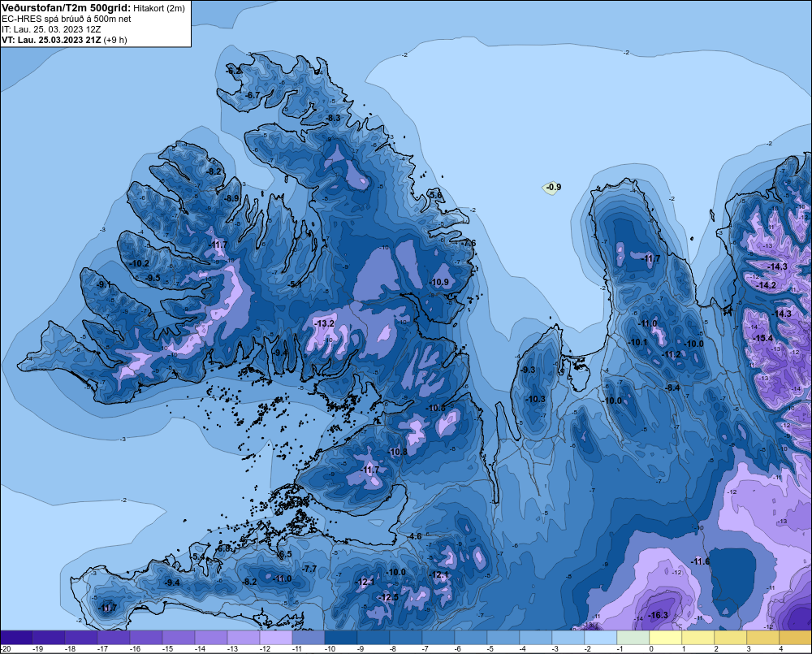Click the -5.1 temperature label

point(294,284)
